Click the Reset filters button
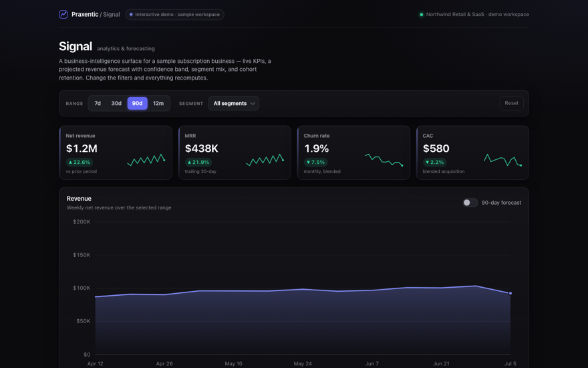The height and width of the screenshot is (368, 588). (512, 103)
